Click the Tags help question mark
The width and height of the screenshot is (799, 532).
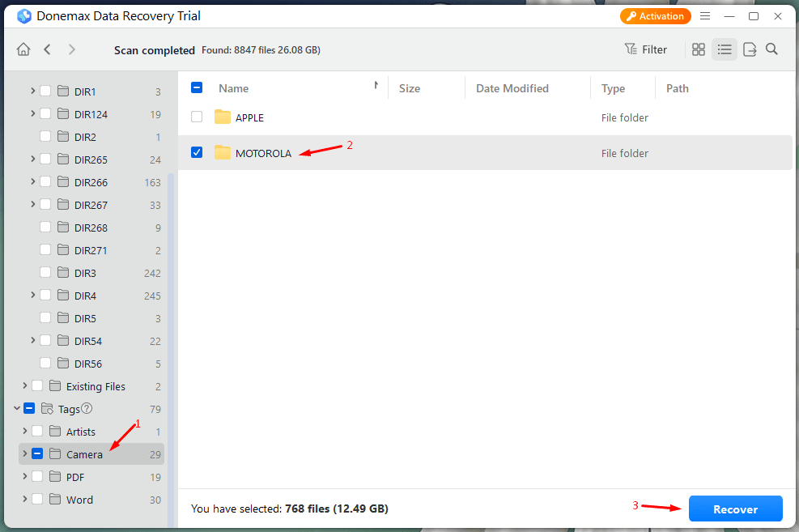[87, 408]
